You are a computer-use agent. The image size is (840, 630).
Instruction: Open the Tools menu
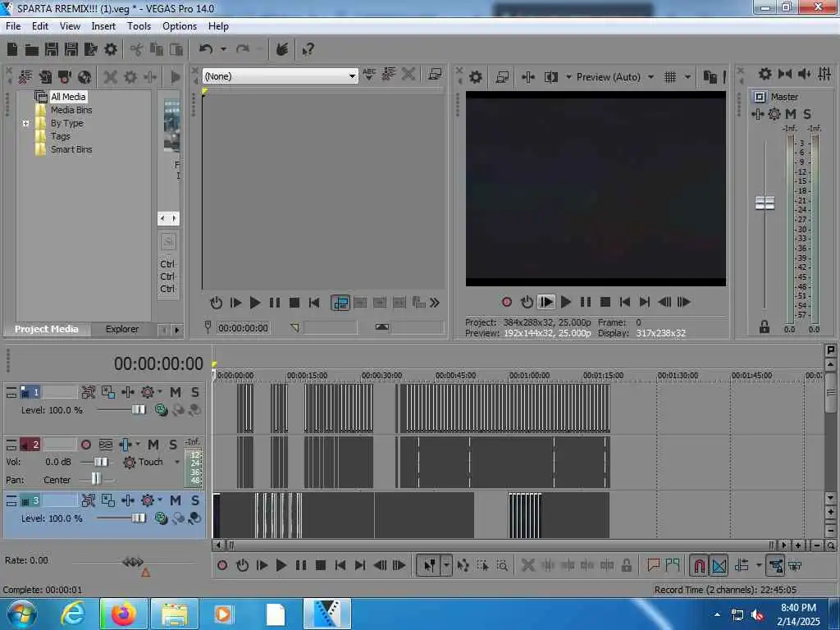(x=139, y=26)
